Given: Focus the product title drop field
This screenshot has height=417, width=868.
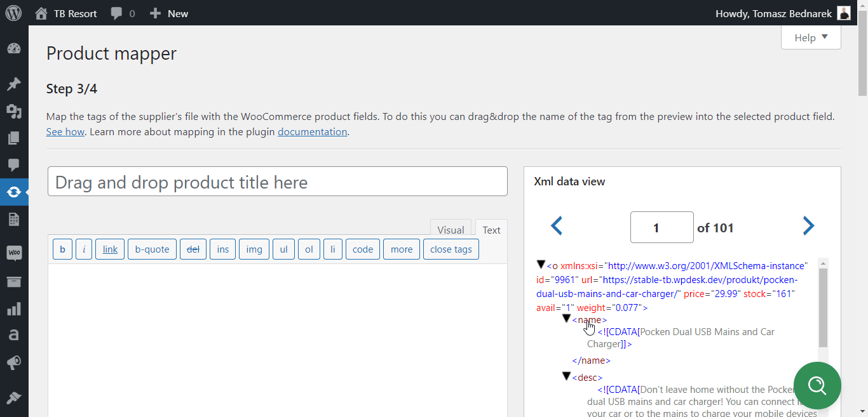Looking at the screenshot, I should tap(278, 182).
